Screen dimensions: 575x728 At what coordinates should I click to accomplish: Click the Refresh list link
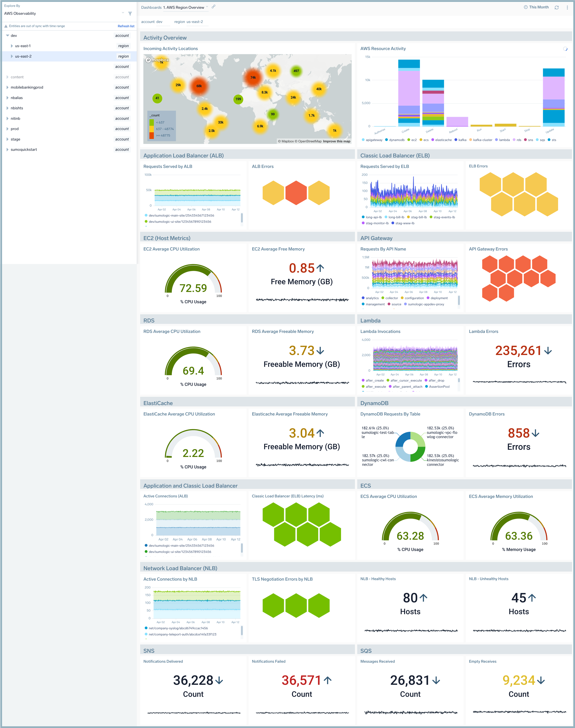126,26
